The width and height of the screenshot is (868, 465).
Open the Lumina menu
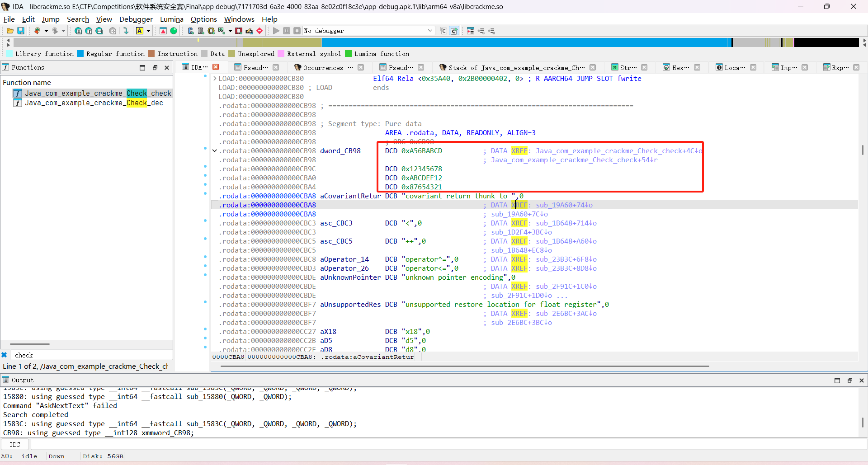(171, 19)
